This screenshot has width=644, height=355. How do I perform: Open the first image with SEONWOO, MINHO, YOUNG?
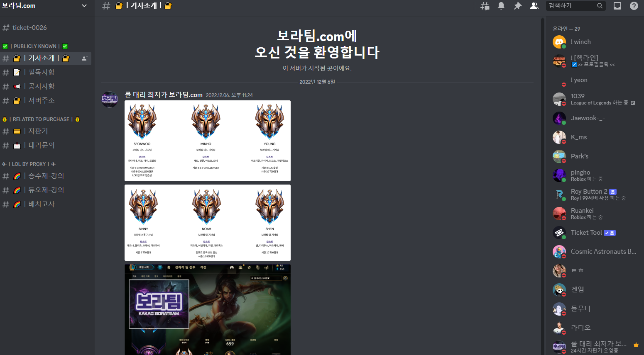(208, 141)
